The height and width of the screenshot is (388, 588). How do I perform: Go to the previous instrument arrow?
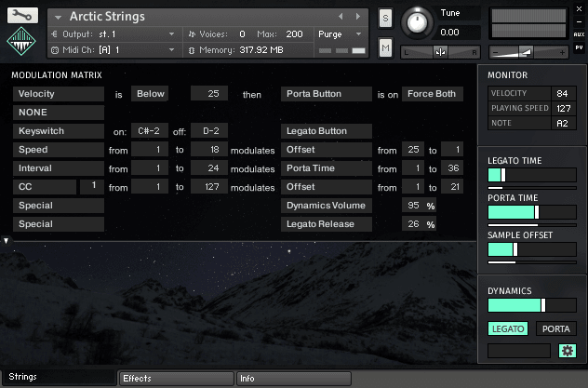[x=341, y=17]
